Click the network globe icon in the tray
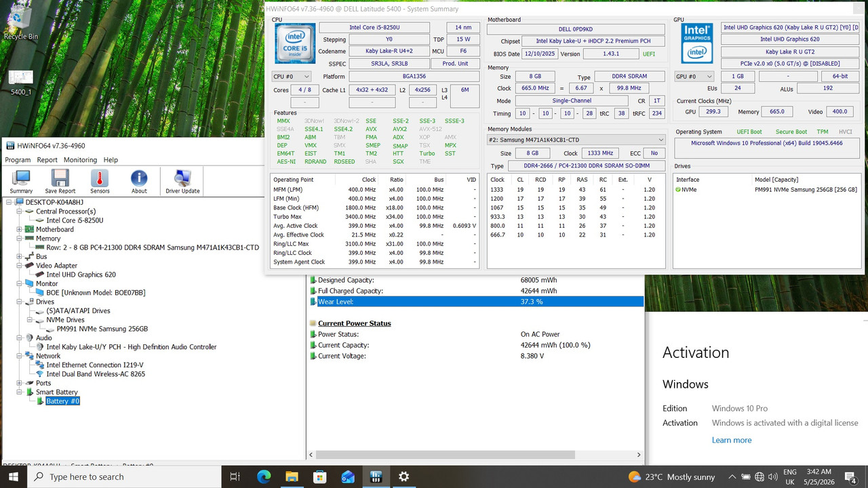Image resolution: width=868 pixels, height=488 pixels. coord(759,476)
